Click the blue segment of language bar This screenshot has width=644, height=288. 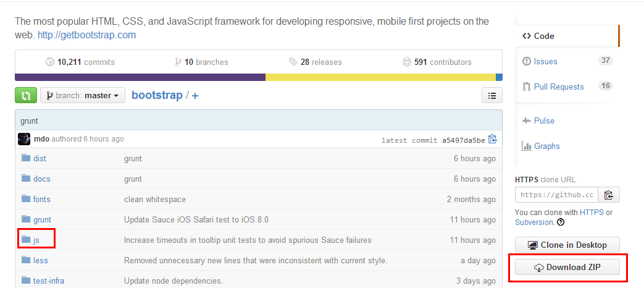pyautogui.click(x=499, y=77)
